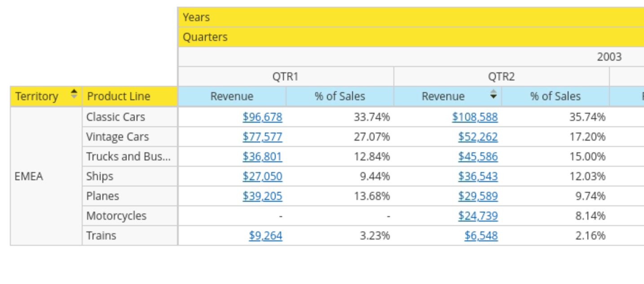Open the $29,589 Planes revenue link

click(x=478, y=196)
